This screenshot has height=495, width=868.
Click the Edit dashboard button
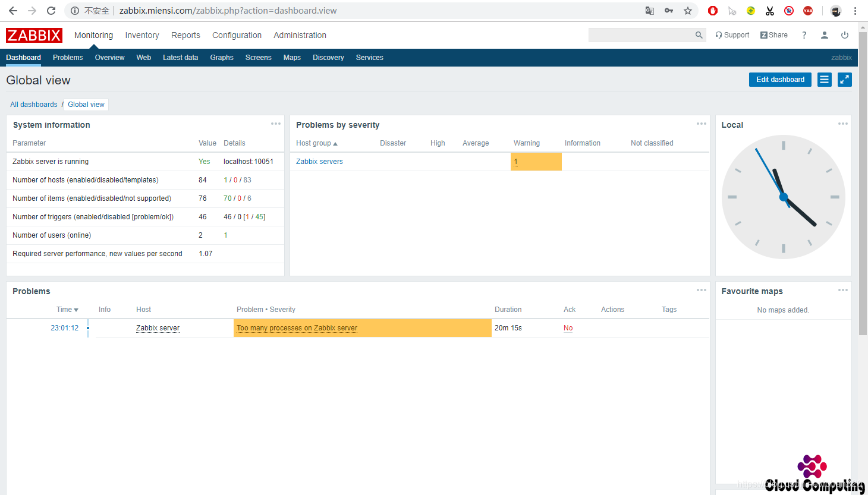coord(780,80)
